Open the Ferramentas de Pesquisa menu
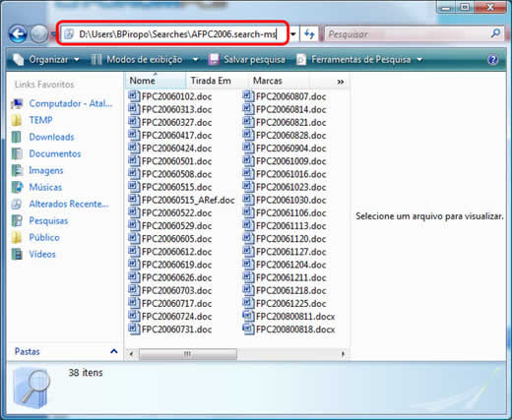This screenshot has height=420, width=512. (x=359, y=60)
